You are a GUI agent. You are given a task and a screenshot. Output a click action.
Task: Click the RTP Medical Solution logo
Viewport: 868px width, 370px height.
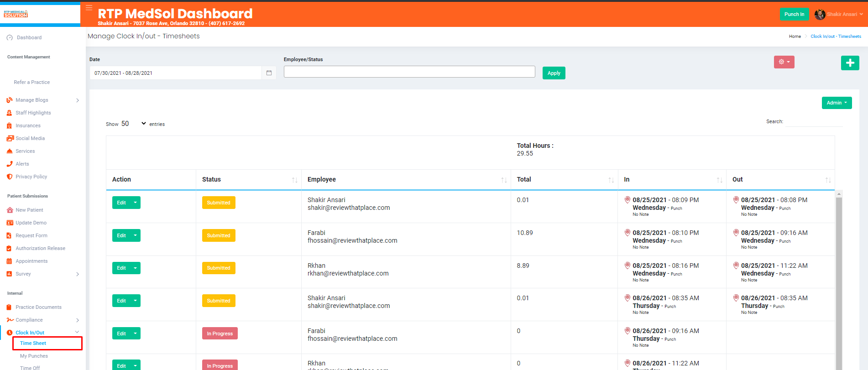(16, 14)
